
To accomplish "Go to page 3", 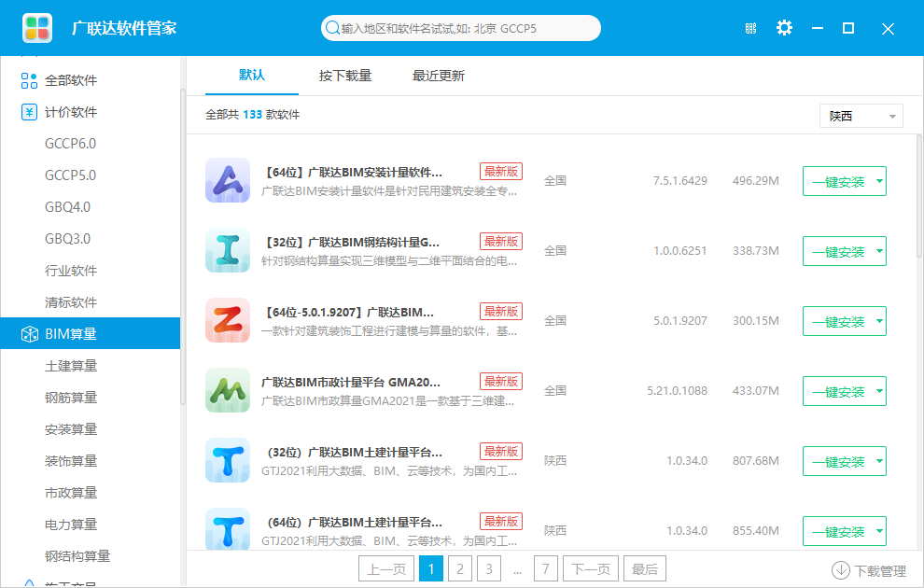I will [489, 569].
